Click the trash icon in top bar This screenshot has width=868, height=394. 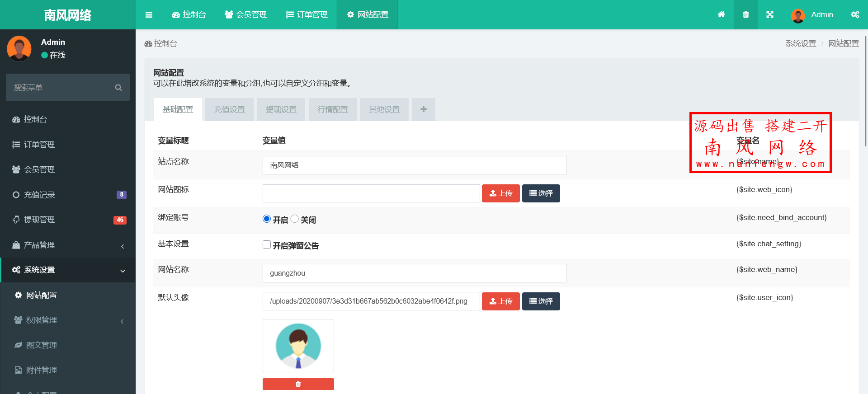point(746,14)
